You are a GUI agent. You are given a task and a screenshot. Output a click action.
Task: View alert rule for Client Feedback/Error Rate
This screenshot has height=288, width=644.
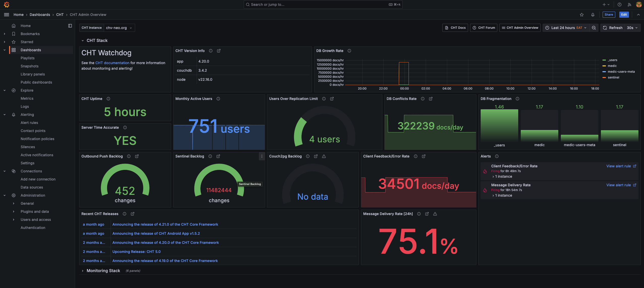pos(621,166)
